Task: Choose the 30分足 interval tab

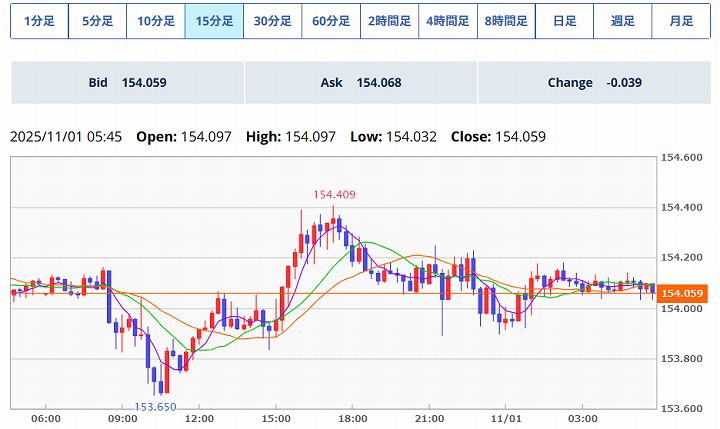Action: 273,21
